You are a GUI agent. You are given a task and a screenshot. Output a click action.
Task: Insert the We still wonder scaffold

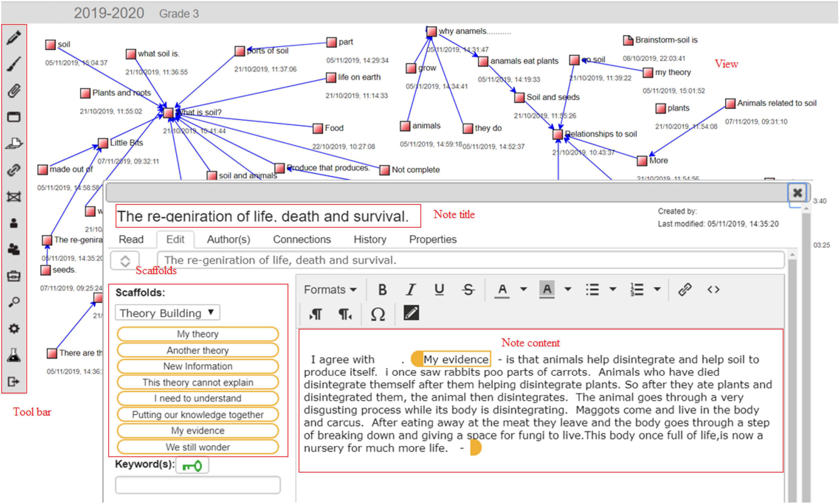point(198,447)
